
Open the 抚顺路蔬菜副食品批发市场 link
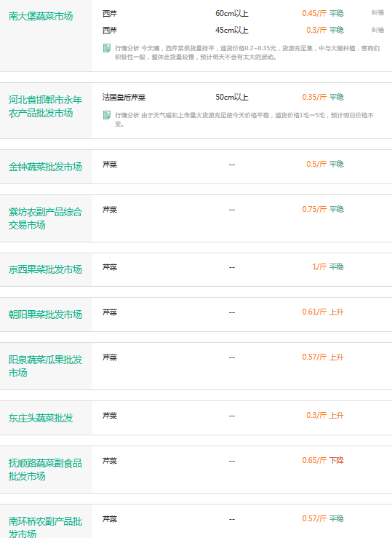[45, 470]
